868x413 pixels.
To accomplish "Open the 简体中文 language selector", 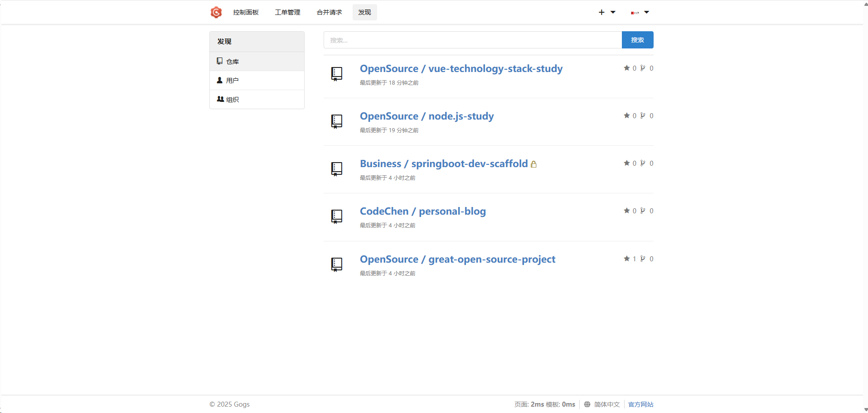I will pos(606,404).
